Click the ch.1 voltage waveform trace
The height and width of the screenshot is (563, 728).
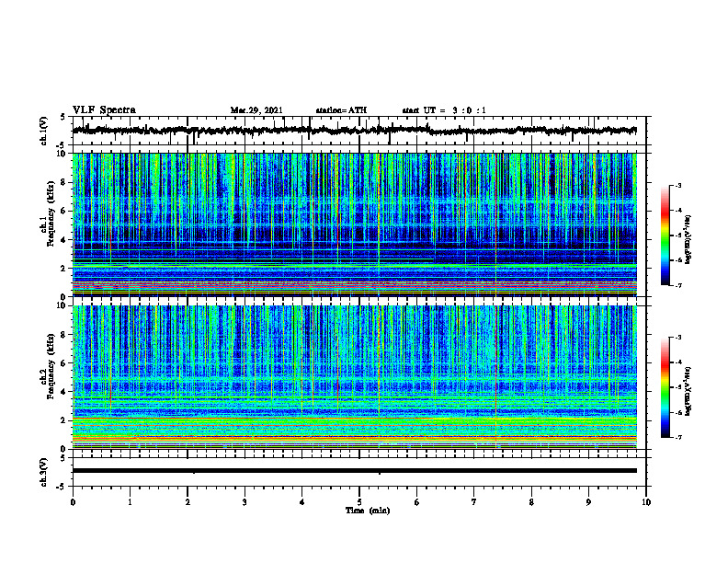click(354, 131)
